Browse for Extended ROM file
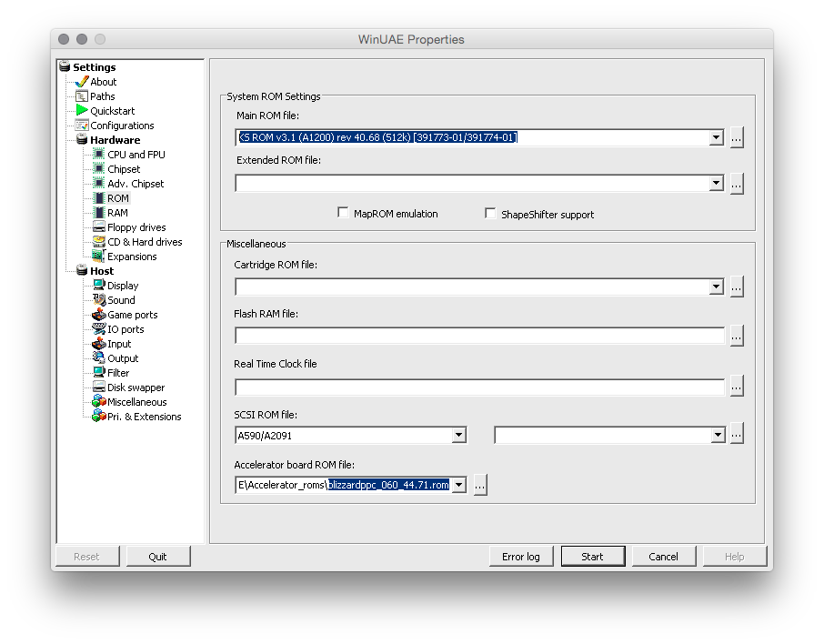 (737, 184)
